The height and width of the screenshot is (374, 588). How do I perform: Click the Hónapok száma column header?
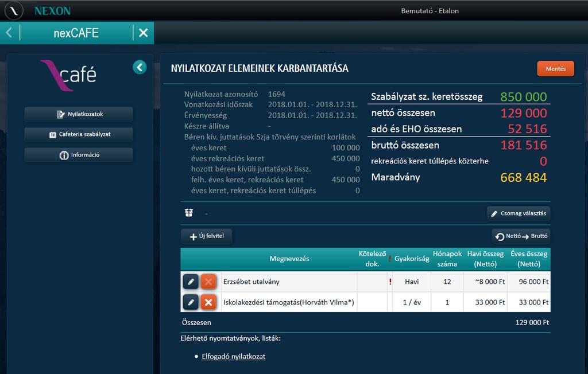[x=447, y=259]
